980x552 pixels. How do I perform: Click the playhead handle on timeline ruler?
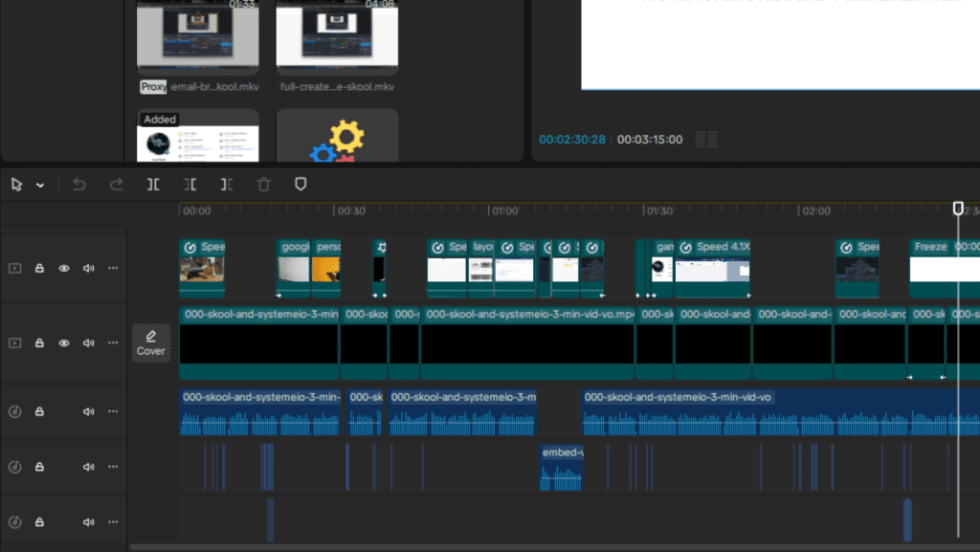pyautogui.click(x=958, y=209)
